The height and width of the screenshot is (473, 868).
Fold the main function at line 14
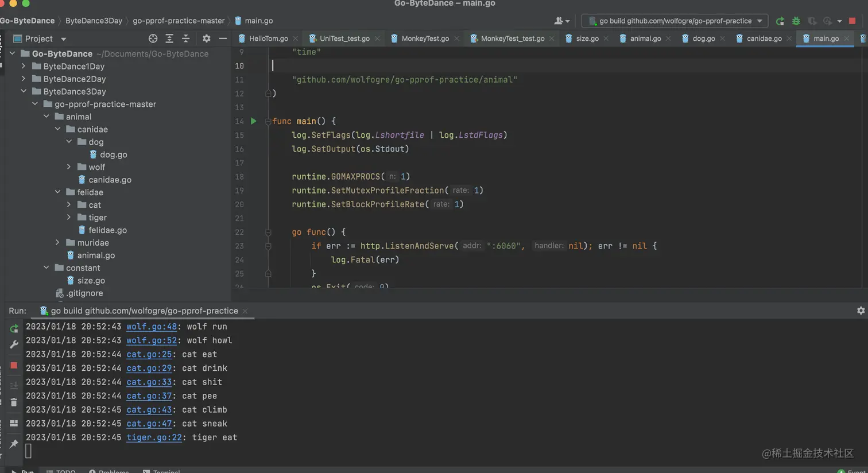[x=268, y=121]
